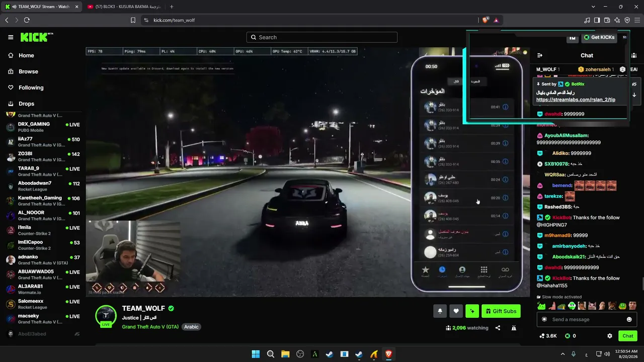The height and width of the screenshot is (362, 644).
Task: Go back to the previous page
Action: pos(7,20)
